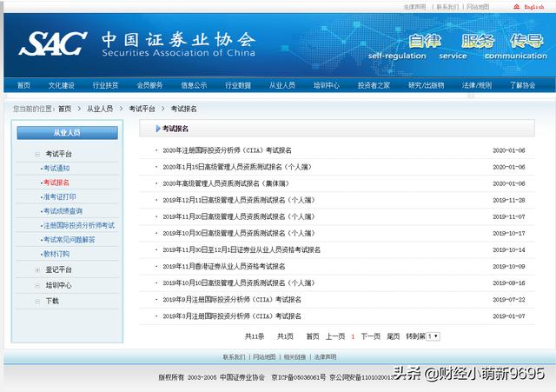The height and width of the screenshot is (392, 556).
Task: Open 了解协会 navigation menu
Action: [x=523, y=85]
